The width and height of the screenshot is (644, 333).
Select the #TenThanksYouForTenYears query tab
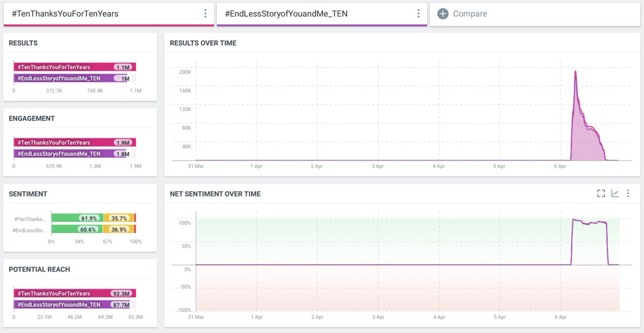point(108,14)
